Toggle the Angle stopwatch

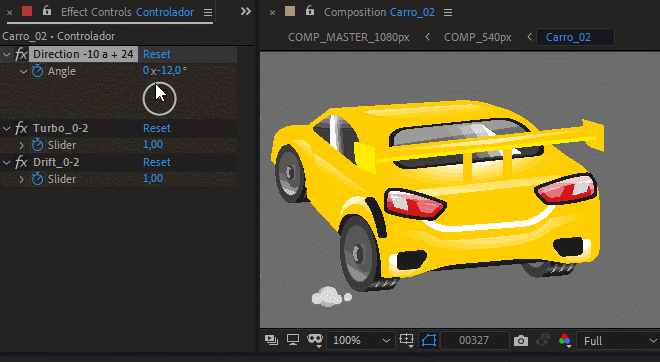coord(37,71)
